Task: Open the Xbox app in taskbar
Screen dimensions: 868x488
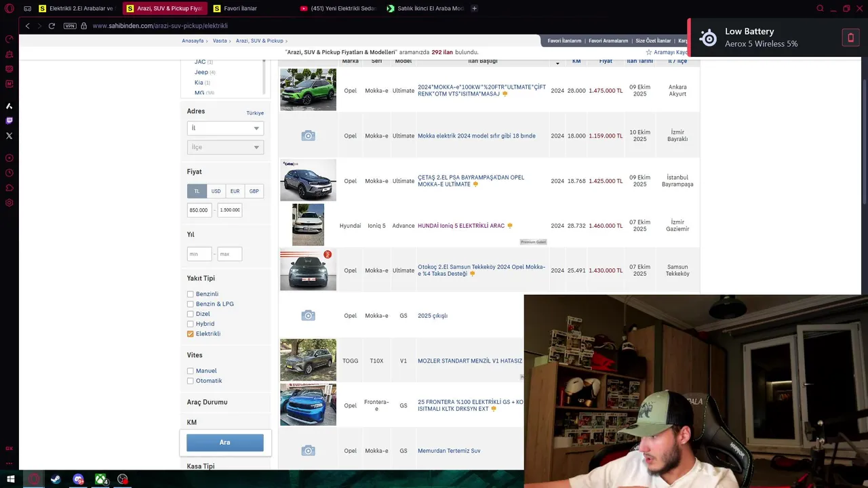Action: [x=100, y=479]
